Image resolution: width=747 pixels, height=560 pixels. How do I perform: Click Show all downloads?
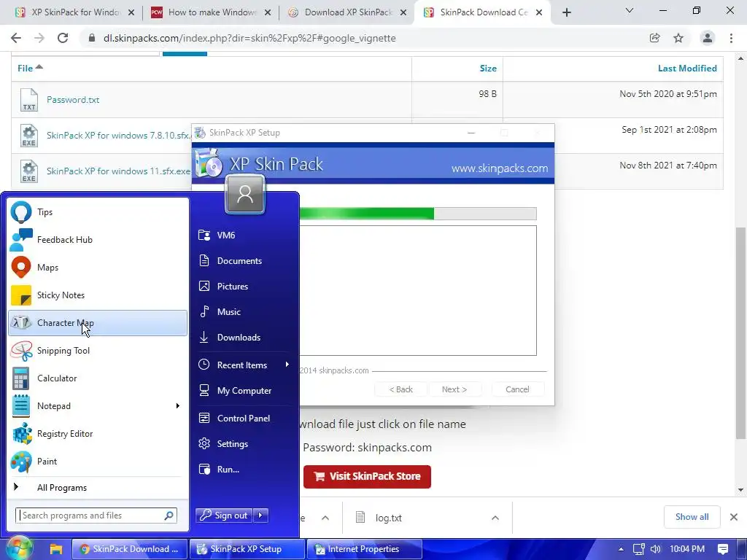(692, 517)
